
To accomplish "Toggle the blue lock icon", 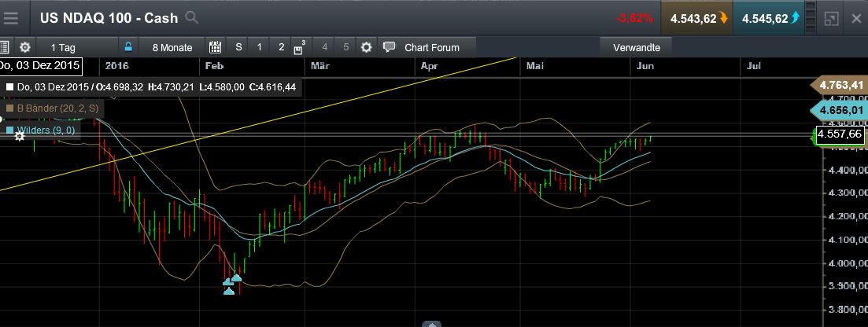I will [x=128, y=47].
